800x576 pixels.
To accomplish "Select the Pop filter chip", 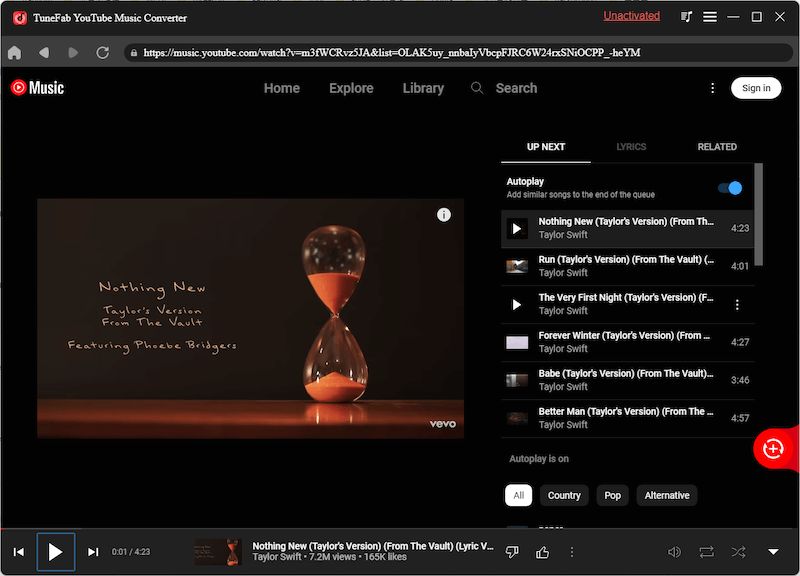I will [612, 495].
